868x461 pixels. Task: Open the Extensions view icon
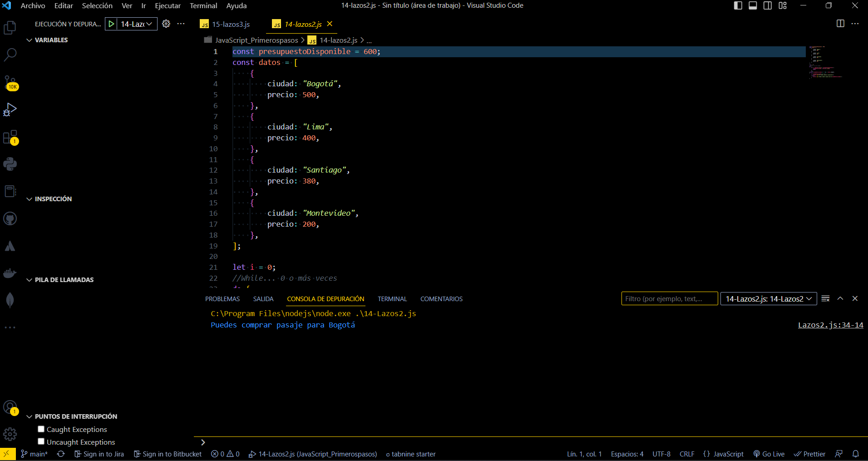coord(10,137)
